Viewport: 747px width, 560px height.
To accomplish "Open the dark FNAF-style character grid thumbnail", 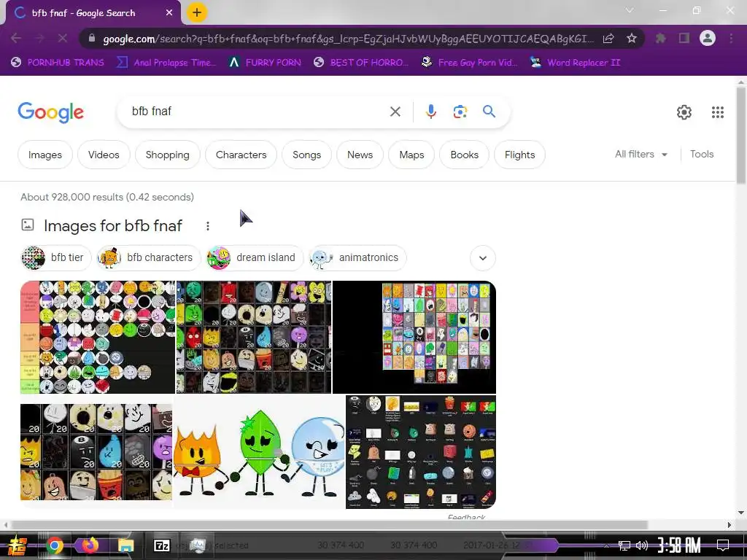I will [254, 337].
